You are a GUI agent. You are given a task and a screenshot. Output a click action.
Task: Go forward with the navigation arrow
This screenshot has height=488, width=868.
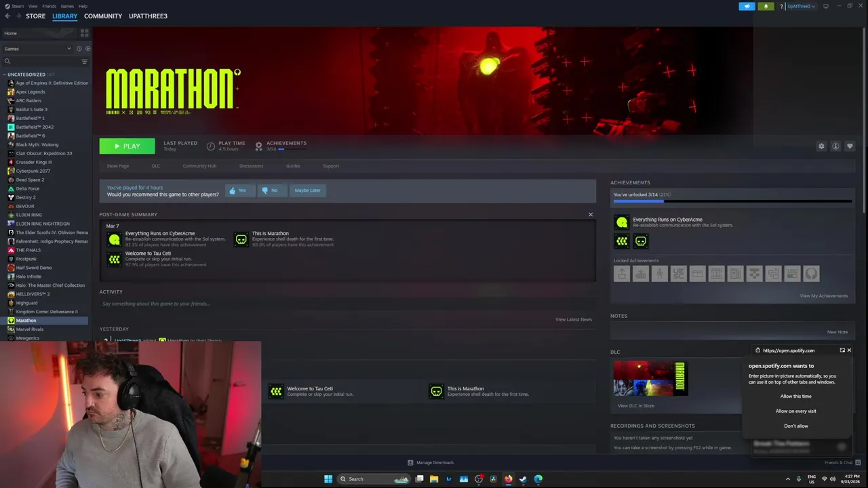pos(18,16)
